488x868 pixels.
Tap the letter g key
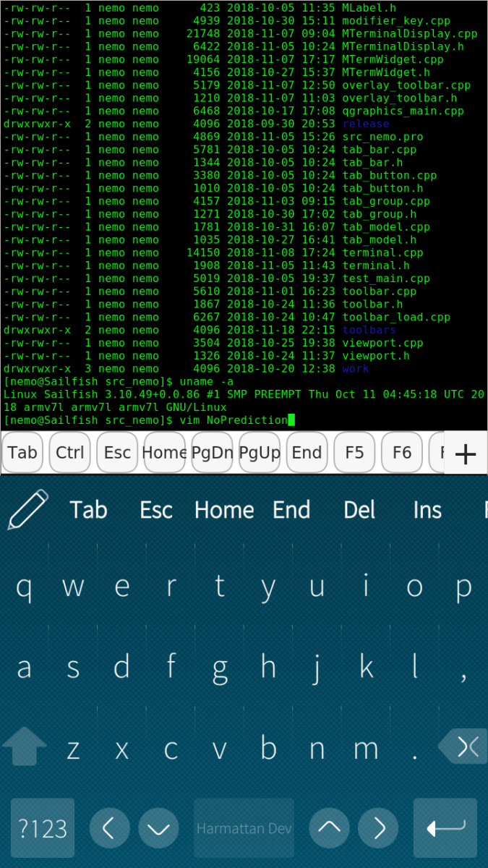pos(219,666)
